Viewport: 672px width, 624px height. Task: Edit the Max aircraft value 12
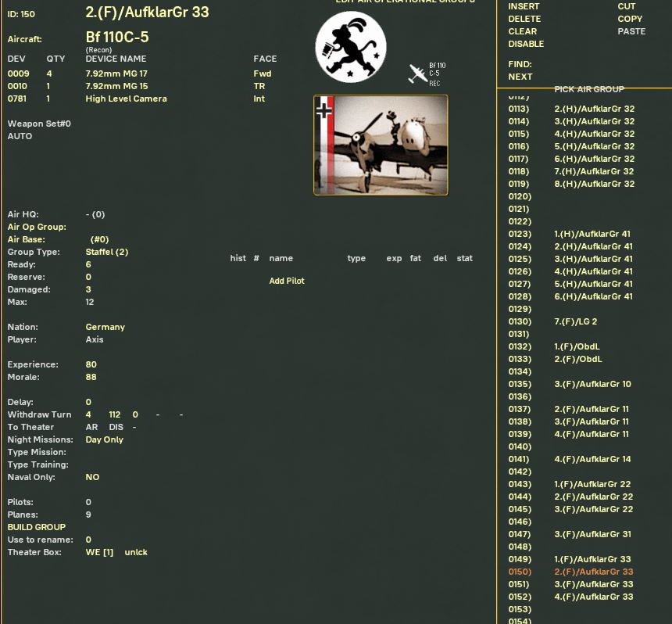(x=90, y=302)
